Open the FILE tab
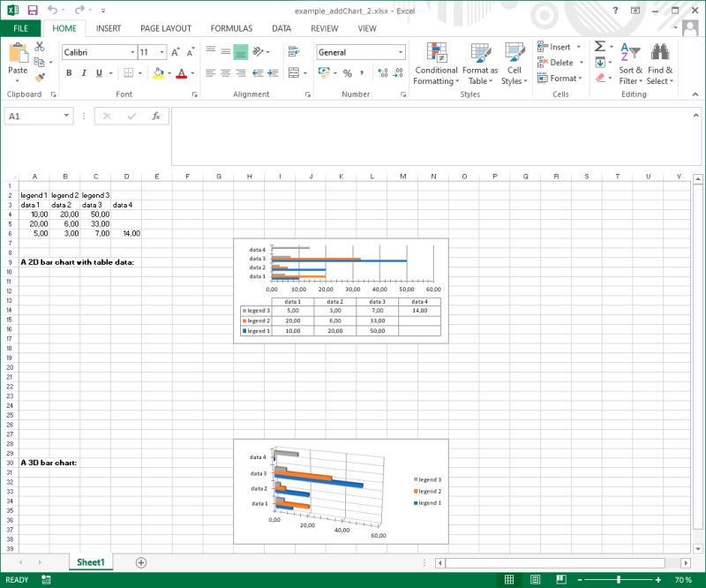This screenshot has width=706, height=588. [20, 28]
